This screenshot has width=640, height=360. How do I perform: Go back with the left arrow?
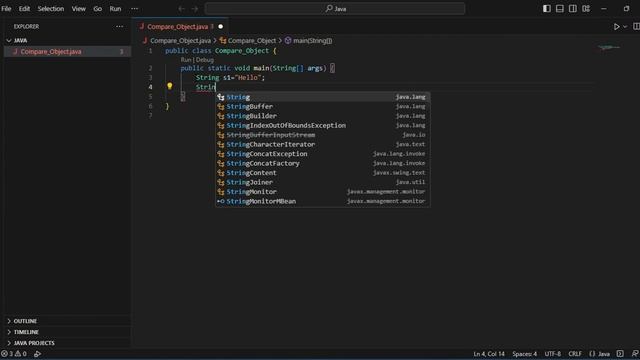click(182, 9)
